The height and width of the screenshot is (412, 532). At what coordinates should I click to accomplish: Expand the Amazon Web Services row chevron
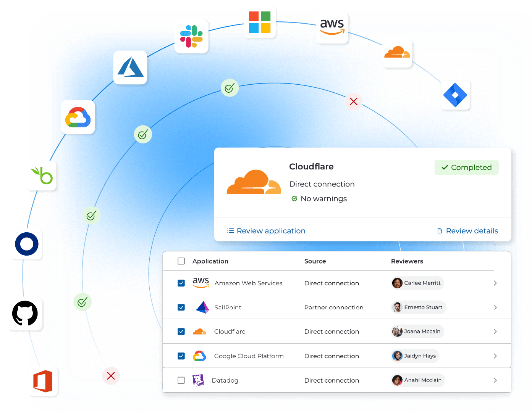[495, 283]
